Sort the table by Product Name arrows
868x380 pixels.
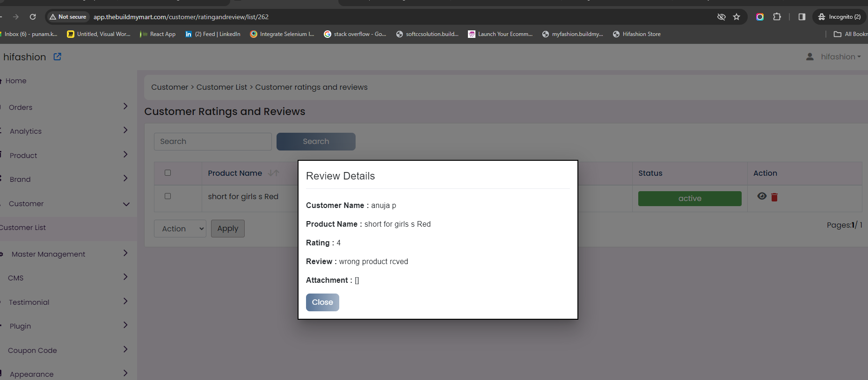[274, 173]
